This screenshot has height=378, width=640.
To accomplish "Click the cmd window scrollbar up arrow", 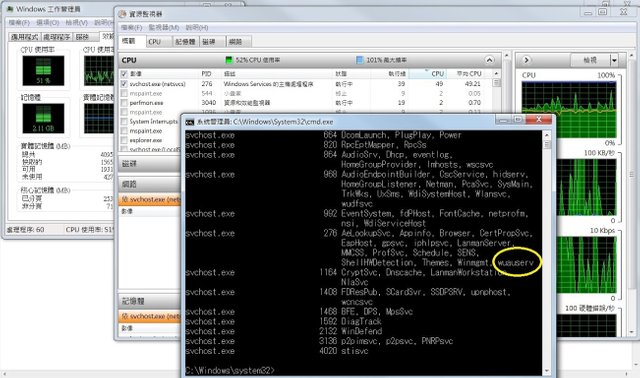I will 547,135.
